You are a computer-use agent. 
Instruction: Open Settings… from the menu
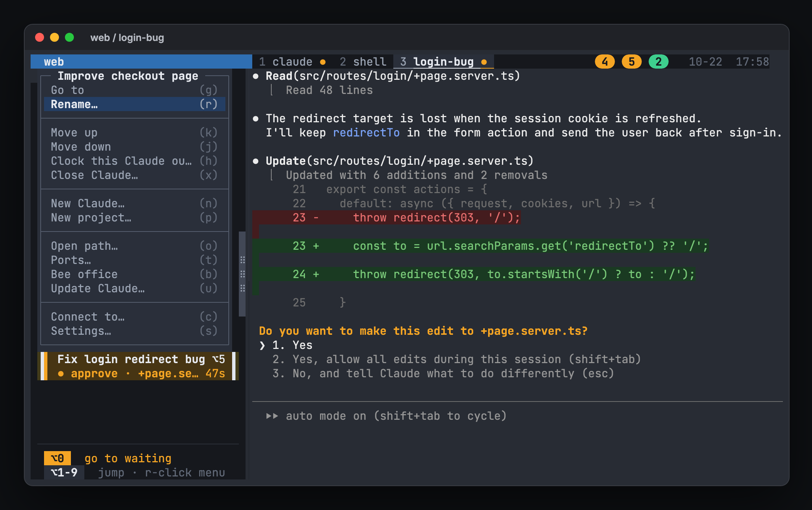pos(134,331)
